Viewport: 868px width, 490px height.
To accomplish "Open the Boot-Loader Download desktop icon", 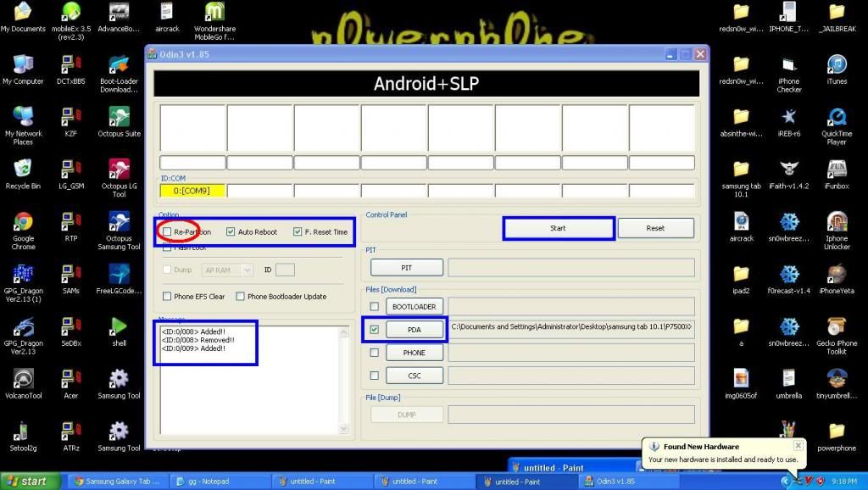I will pos(119,73).
